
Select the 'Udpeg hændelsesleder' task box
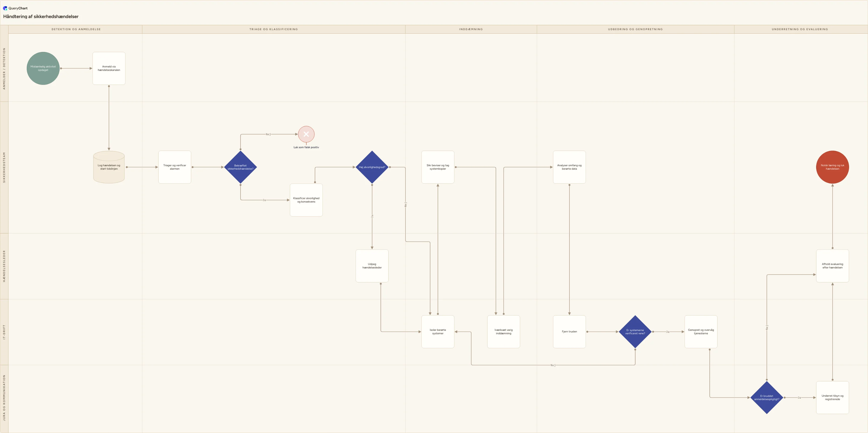coord(372,266)
